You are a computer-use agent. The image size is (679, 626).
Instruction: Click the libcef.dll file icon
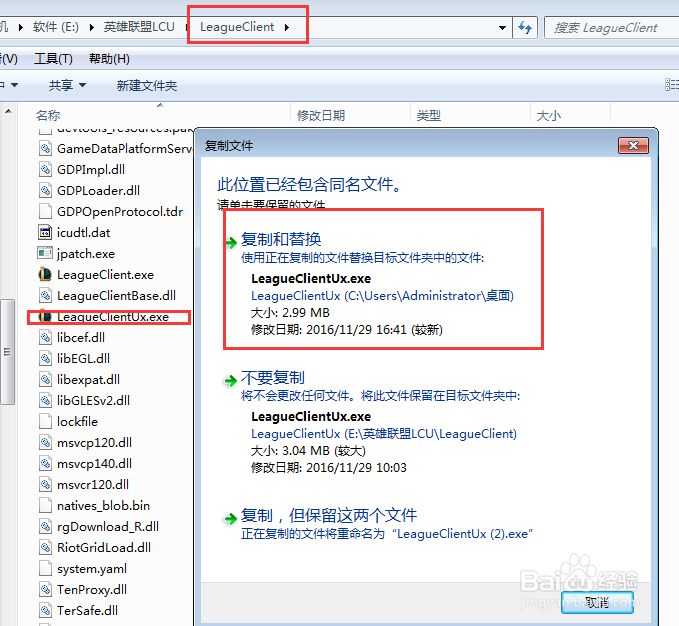45,337
